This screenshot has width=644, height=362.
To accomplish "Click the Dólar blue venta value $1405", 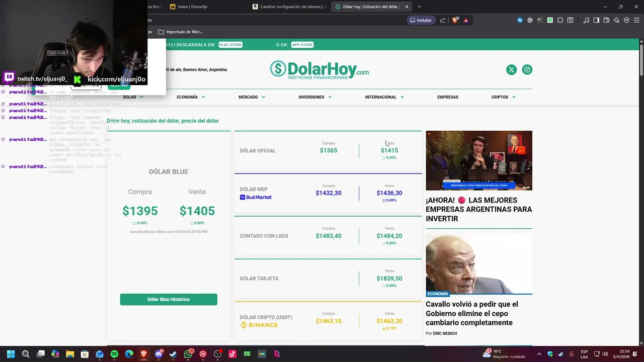I will (x=197, y=211).
